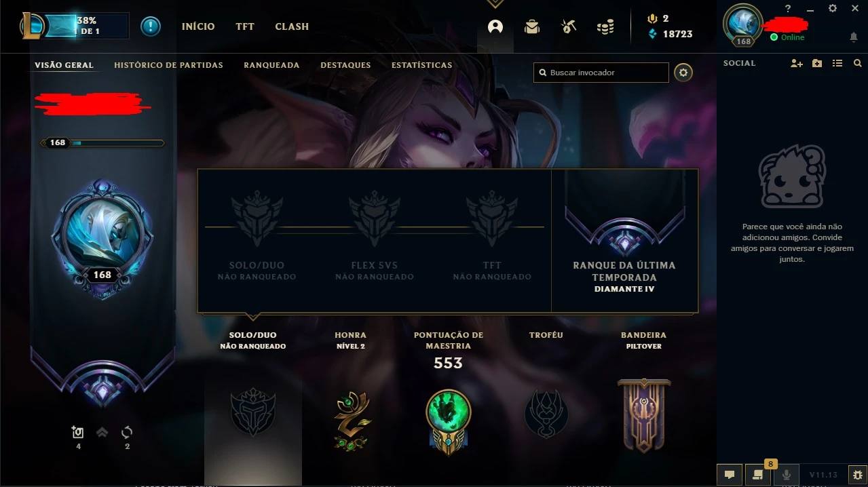Toggle the microphone mute button

pyautogui.click(x=787, y=475)
